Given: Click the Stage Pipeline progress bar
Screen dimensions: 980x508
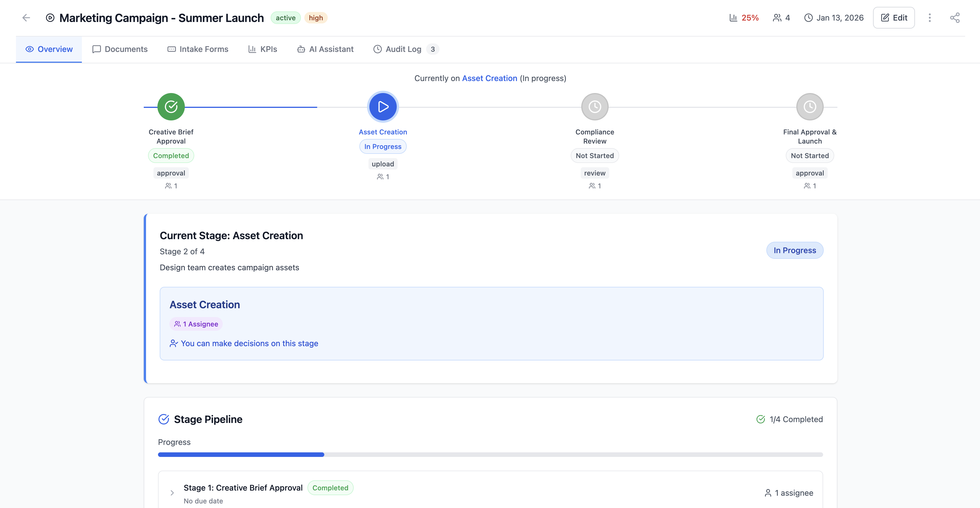Looking at the screenshot, I should tap(490, 454).
